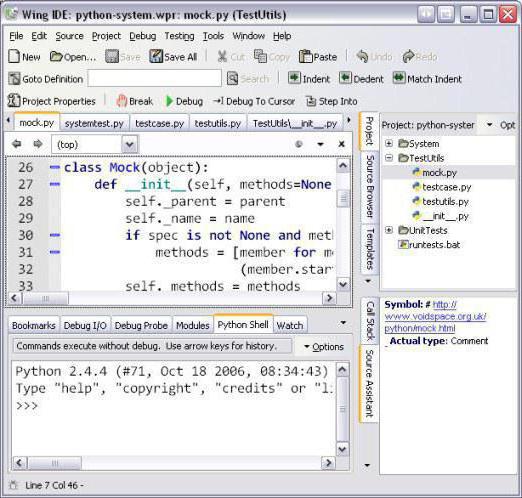This screenshot has height=498, width=522.
Task: Open the voidspace.org.uk mock link
Action: coord(435,316)
